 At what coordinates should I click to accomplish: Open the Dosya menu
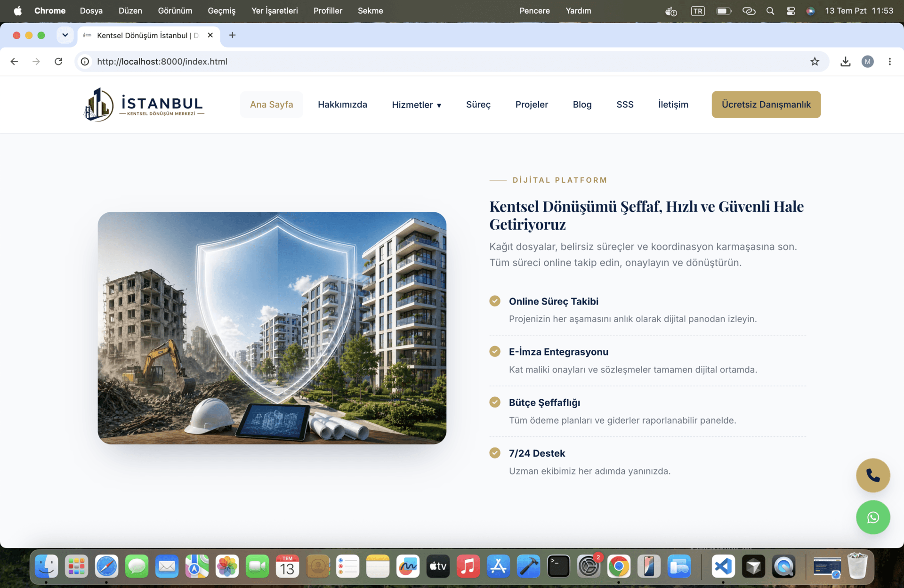click(91, 11)
